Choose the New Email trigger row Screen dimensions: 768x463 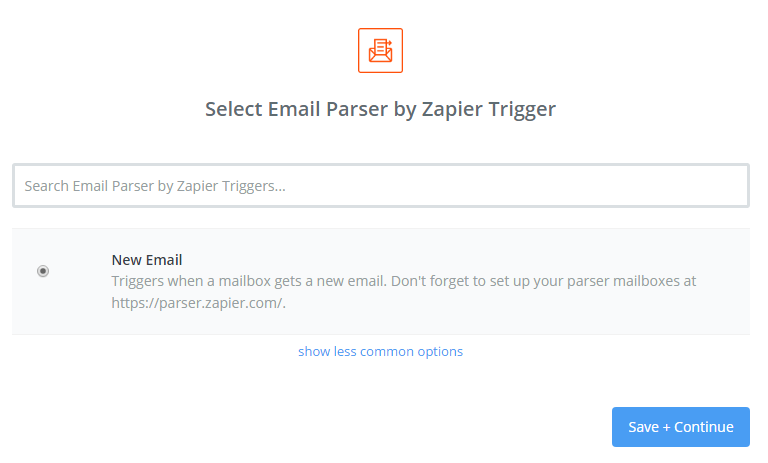[x=380, y=281]
